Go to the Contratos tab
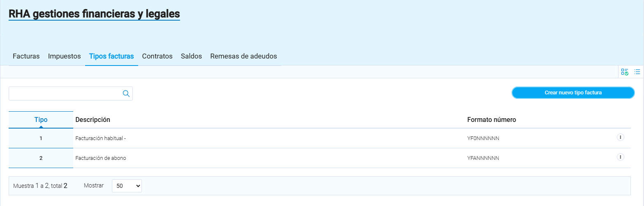The width and height of the screenshot is (644, 206). pos(157,56)
